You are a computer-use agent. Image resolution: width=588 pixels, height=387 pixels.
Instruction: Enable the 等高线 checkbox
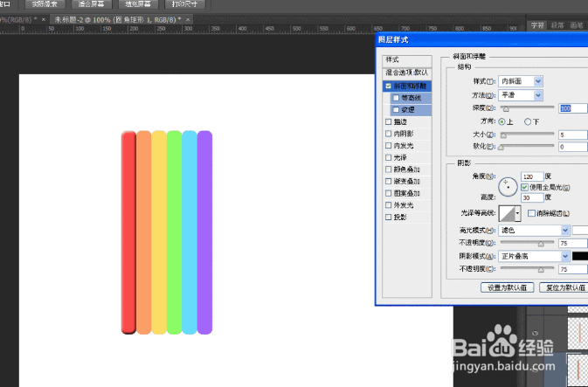tap(396, 98)
